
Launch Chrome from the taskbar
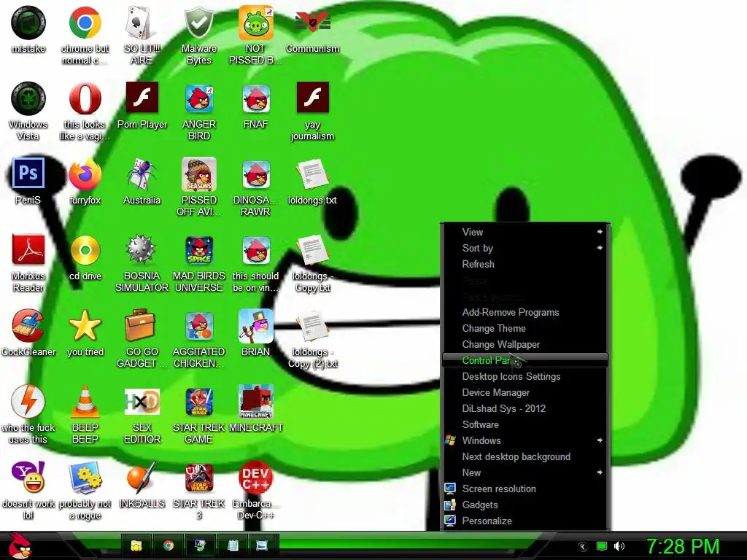169,545
